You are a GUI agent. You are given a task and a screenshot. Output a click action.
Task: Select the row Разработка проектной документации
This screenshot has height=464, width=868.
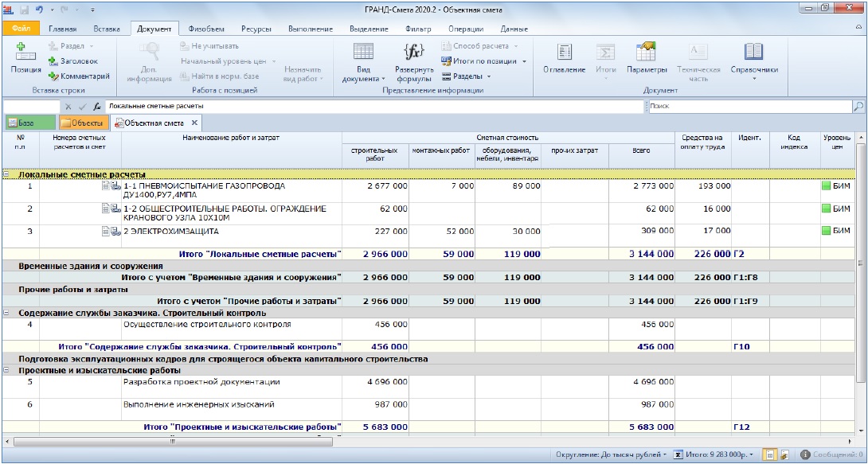(x=429, y=387)
